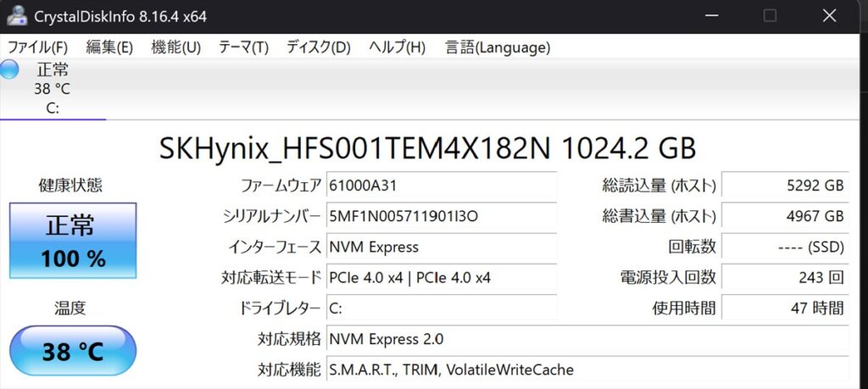Open the ファイル(F) menu
Screen dimensions: 868x389
tap(37, 47)
